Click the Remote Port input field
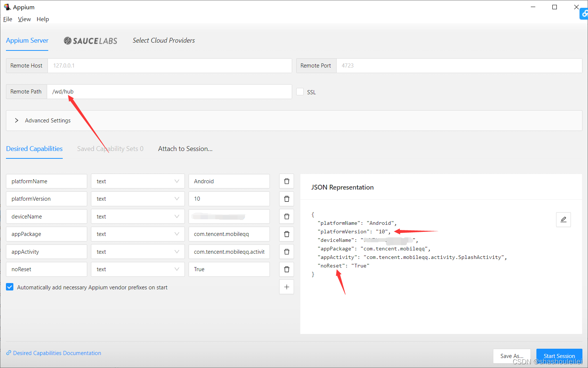 tap(459, 66)
